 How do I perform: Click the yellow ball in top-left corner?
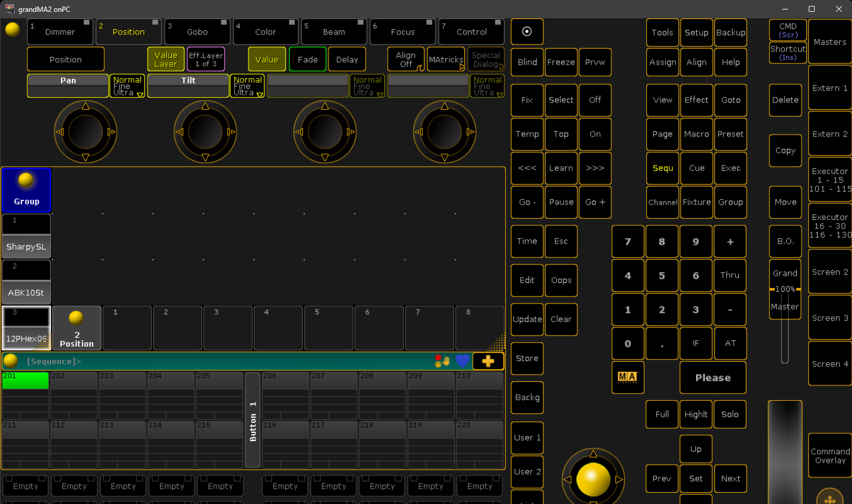(x=12, y=29)
